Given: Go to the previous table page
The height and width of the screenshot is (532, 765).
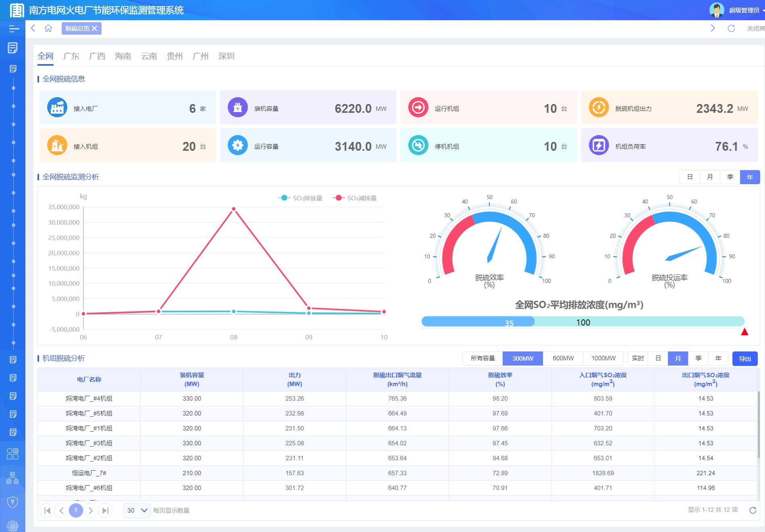Looking at the screenshot, I should pyautogui.click(x=62, y=511).
